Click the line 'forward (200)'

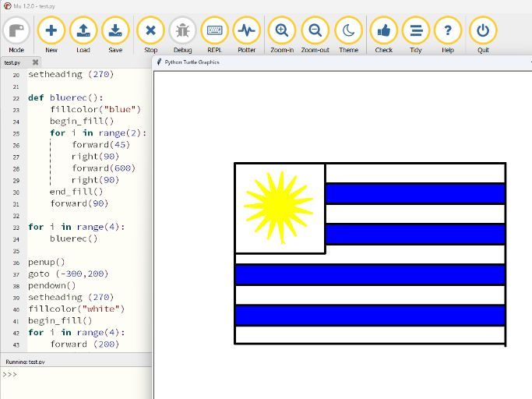coord(84,344)
